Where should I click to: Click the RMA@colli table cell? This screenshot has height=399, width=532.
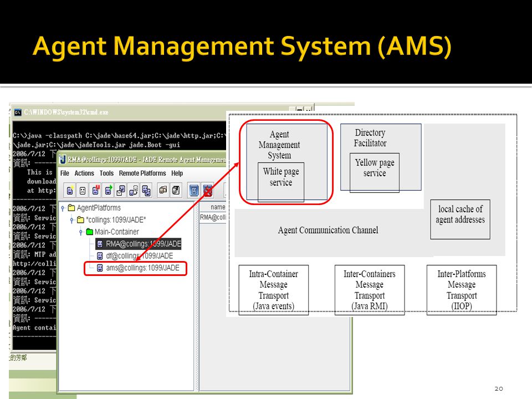[x=213, y=217]
